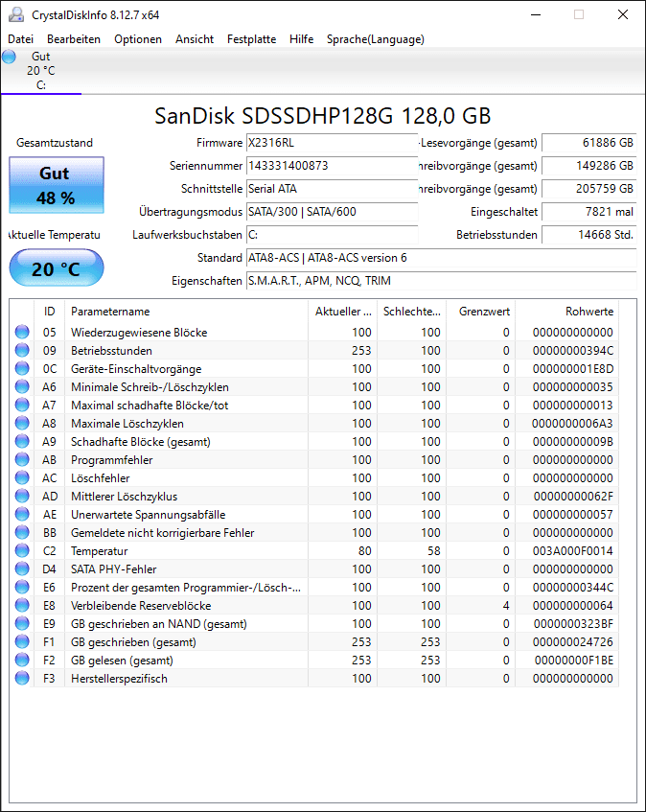Screen dimensions: 646x812
Task: Click the Standard field ATA8-ACS
Action: [442, 258]
